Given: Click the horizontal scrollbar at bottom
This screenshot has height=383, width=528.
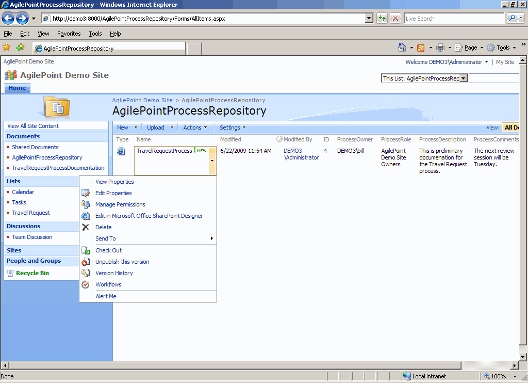Looking at the screenshot, I should coord(235,365).
